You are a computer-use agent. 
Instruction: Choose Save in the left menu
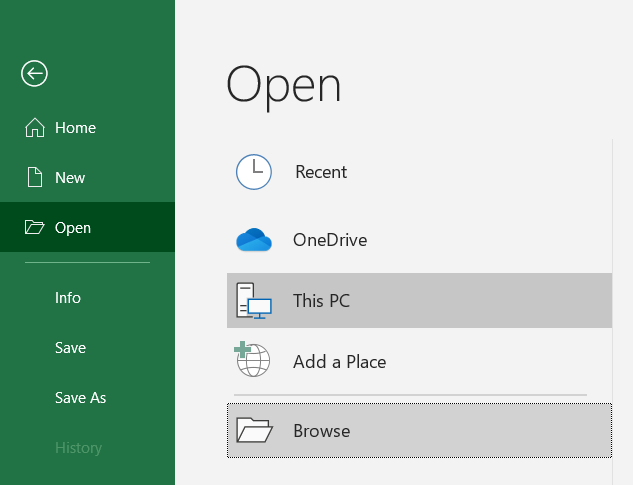click(x=70, y=348)
